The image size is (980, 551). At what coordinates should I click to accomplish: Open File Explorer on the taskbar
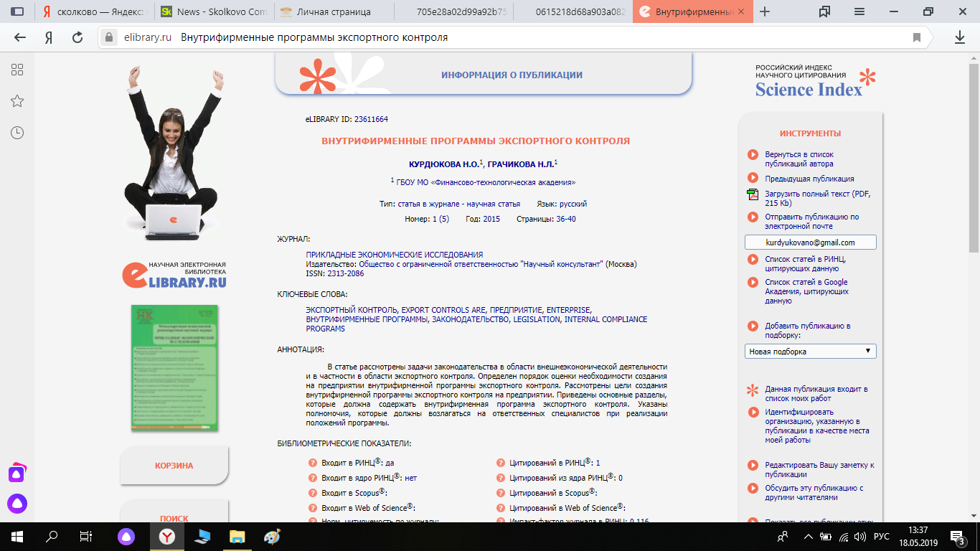point(237,536)
